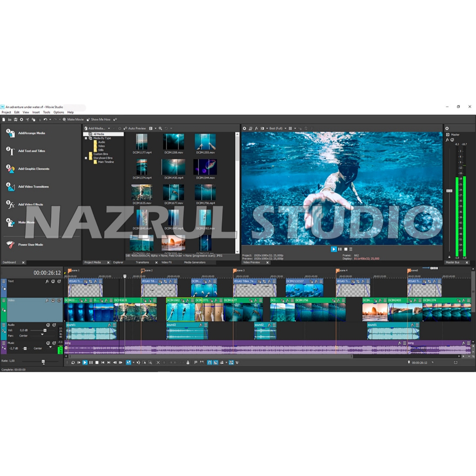Click the Stop button under the video preview

tap(345, 249)
